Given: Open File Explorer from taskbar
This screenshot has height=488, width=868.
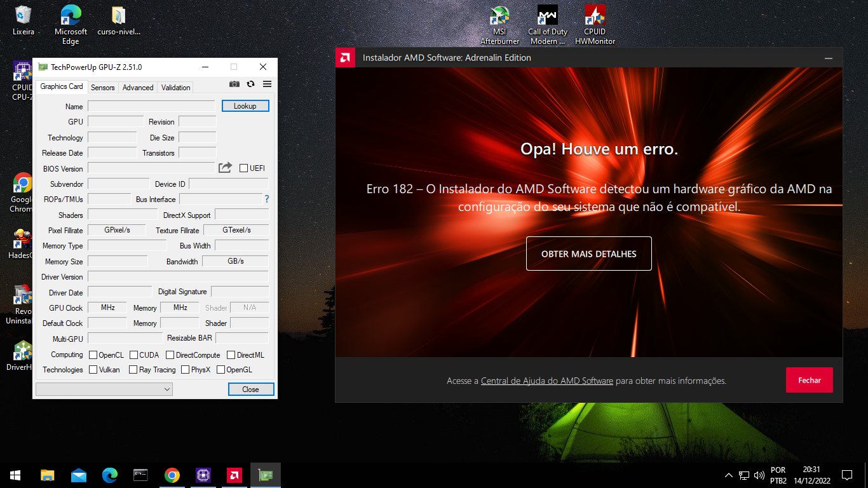Looking at the screenshot, I should pyautogui.click(x=47, y=475).
